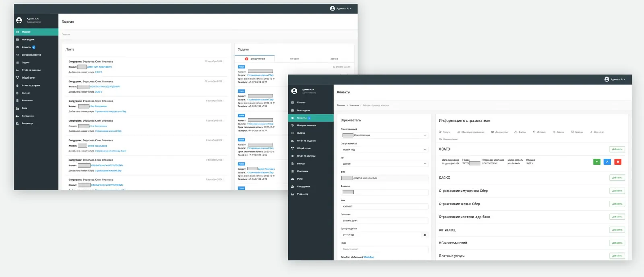Open the Файлы tab
This screenshot has width=644, height=277.
(x=520, y=132)
